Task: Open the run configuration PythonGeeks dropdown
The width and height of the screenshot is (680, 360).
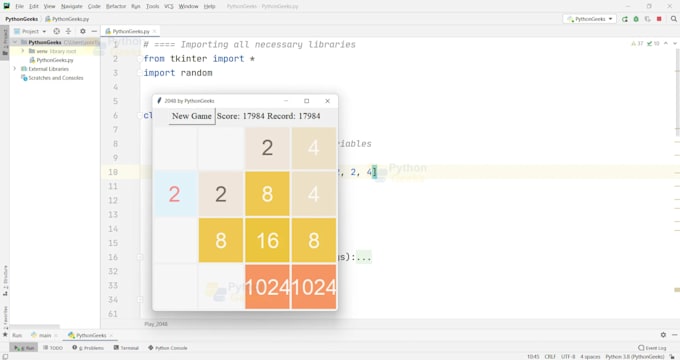Action: point(590,19)
